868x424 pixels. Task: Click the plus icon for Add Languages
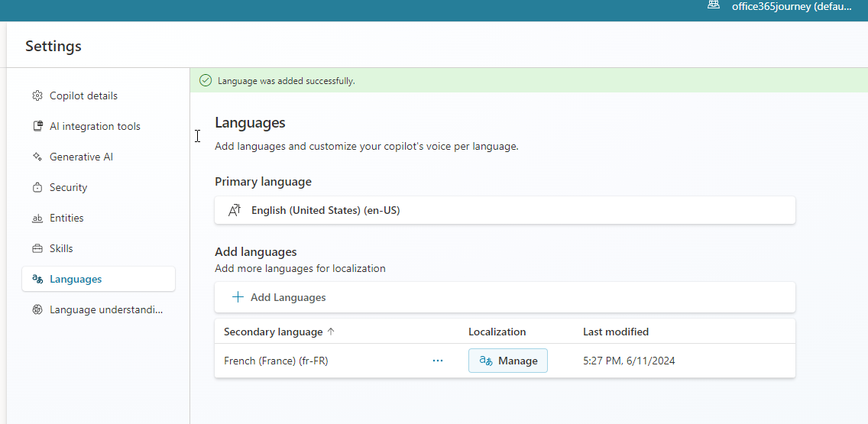pos(238,297)
